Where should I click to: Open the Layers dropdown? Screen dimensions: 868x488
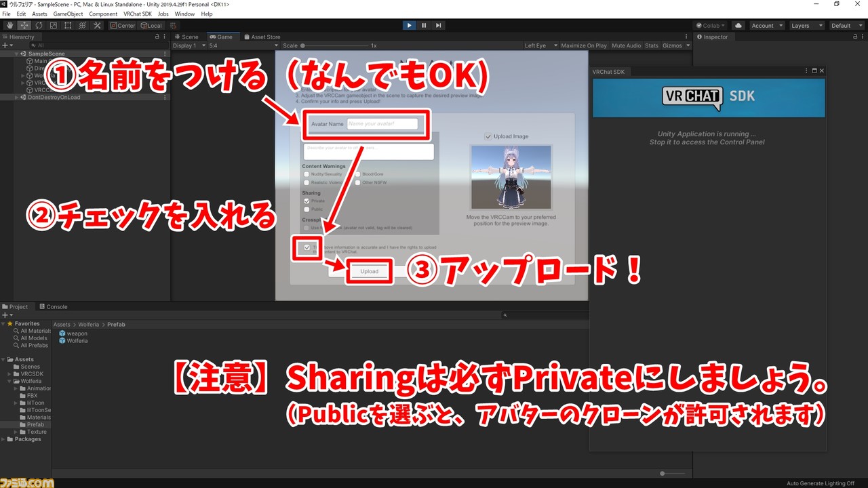[806, 25]
